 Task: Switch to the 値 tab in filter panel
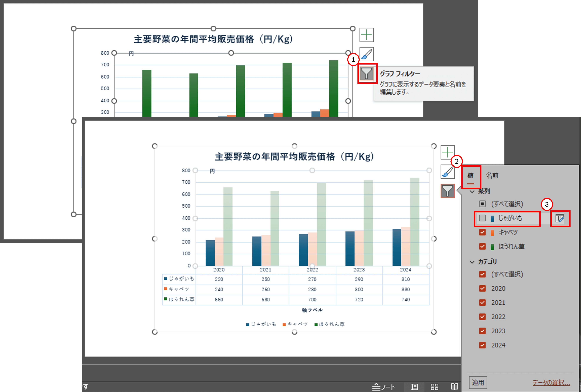470,176
